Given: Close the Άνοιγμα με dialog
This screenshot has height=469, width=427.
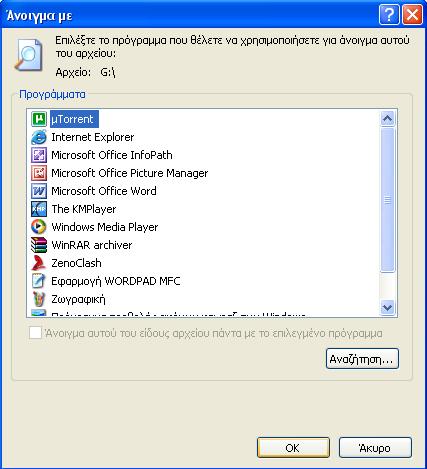Looking at the screenshot, I should (x=412, y=15).
